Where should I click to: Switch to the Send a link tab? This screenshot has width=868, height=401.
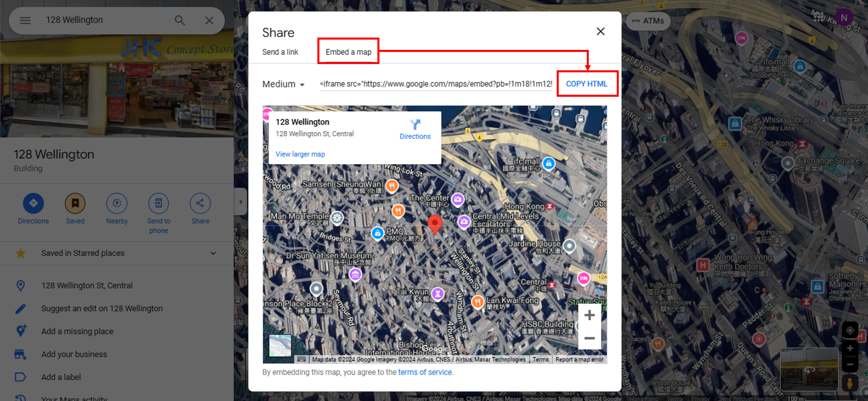280,52
